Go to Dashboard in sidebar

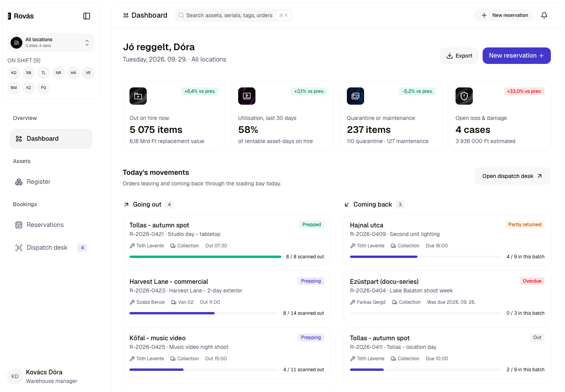point(51,139)
